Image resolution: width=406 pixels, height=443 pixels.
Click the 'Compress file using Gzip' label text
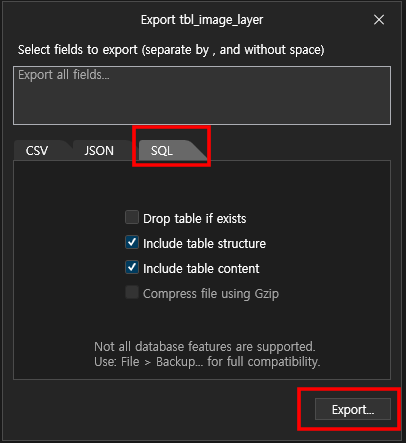coord(211,294)
